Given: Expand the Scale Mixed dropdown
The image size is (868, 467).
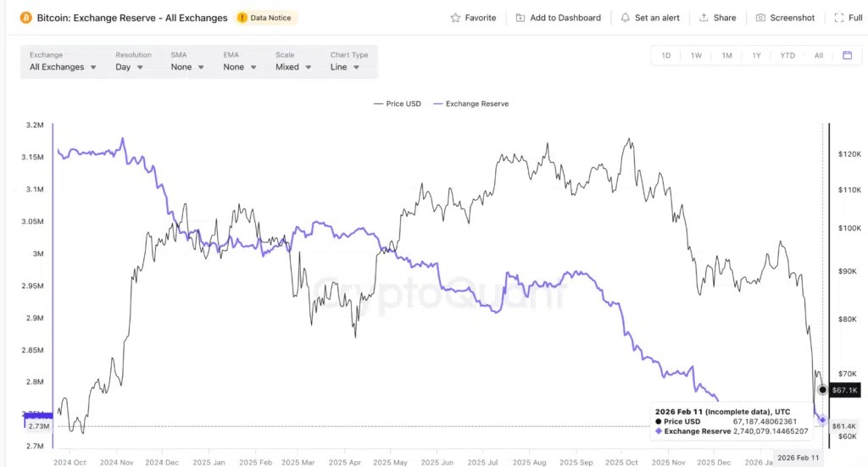Looking at the screenshot, I should [x=293, y=67].
